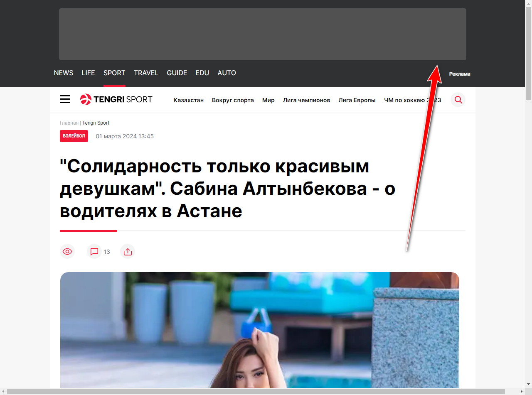Viewport: 532px width, 395px height.
Task: Click the Главная breadcrumb link
Action: 69,123
